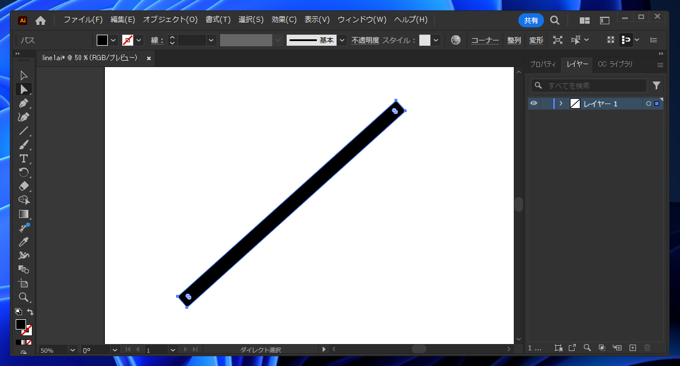Screen dimensions: 680x366
Task: Select the Paintbrush tool
Action: 23,145
